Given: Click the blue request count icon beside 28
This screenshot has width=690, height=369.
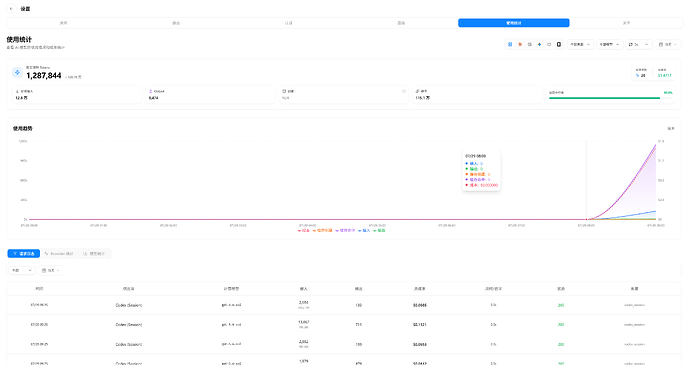Looking at the screenshot, I should tap(638, 76).
